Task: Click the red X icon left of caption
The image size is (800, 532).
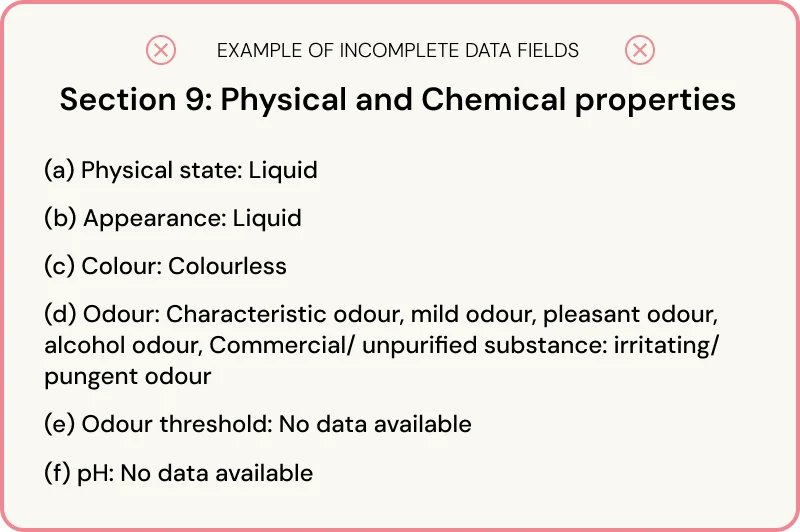Action: click(161, 50)
